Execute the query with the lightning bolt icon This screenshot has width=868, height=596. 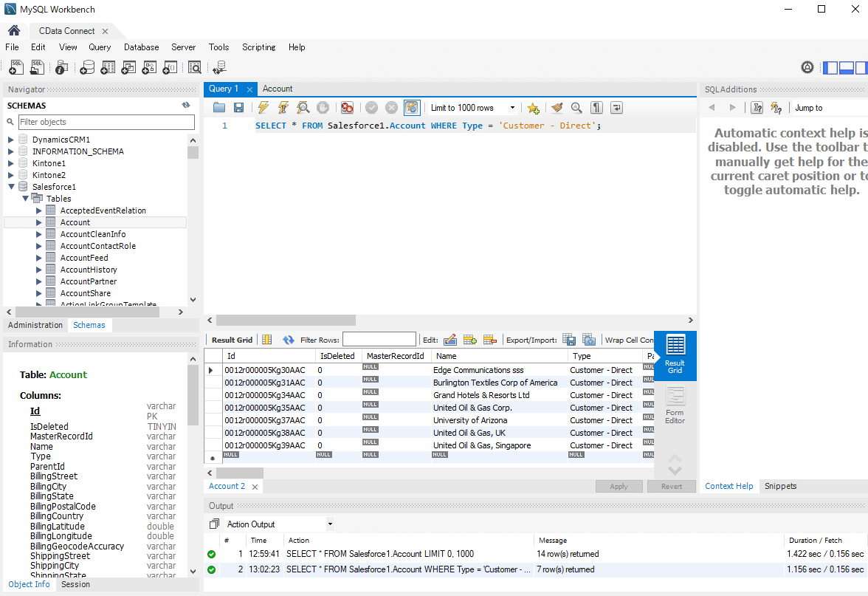pos(263,108)
